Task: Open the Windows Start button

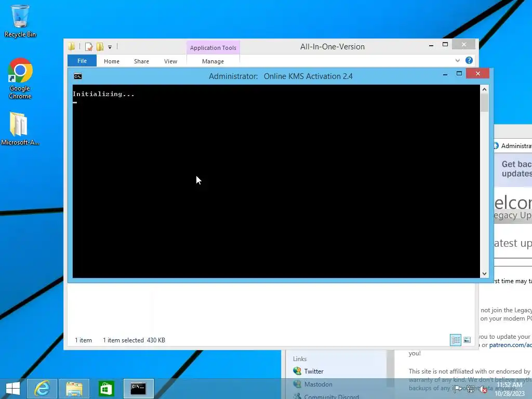Action: (x=13, y=389)
